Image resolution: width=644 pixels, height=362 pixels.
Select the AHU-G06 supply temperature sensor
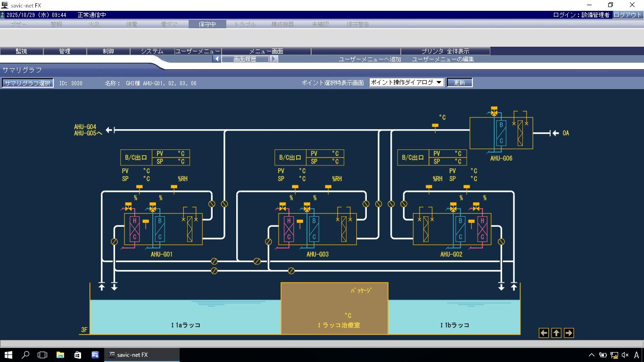coord(435,126)
